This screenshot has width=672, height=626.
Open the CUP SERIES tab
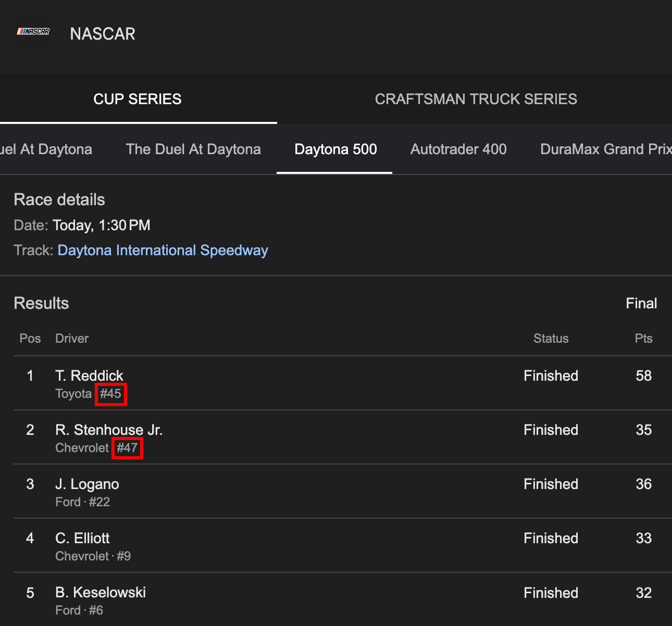click(138, 99)
